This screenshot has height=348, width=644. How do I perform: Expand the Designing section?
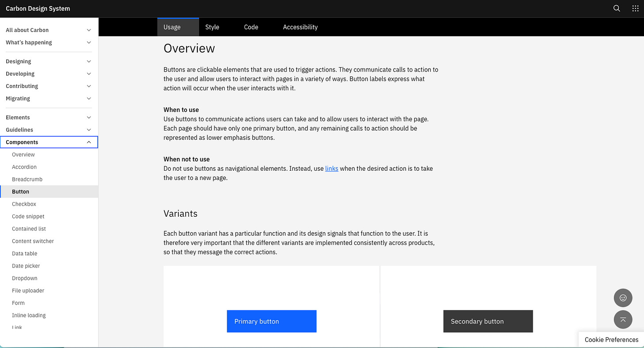tap(49, 61)
